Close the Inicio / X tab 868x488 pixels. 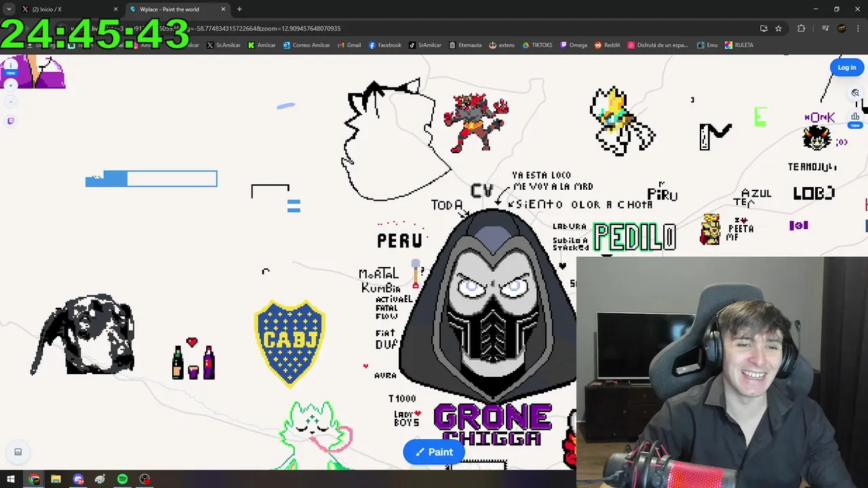115,9
